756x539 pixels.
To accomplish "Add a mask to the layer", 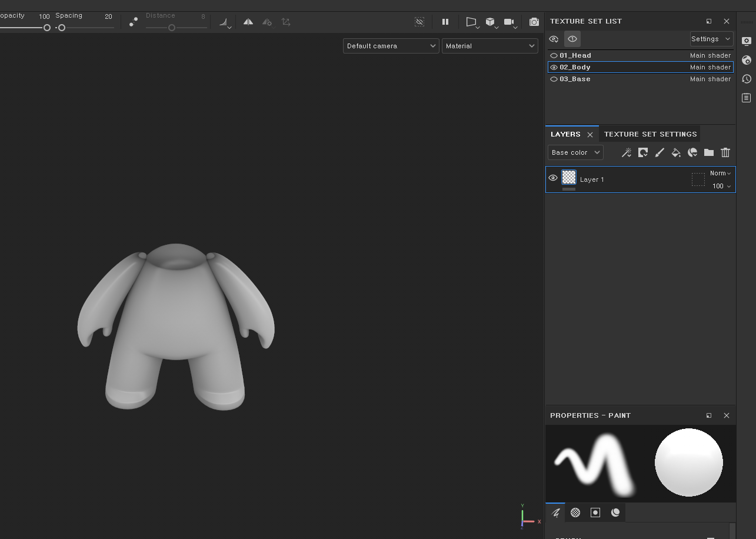I will pyautogui.click(x=643, y=152).
